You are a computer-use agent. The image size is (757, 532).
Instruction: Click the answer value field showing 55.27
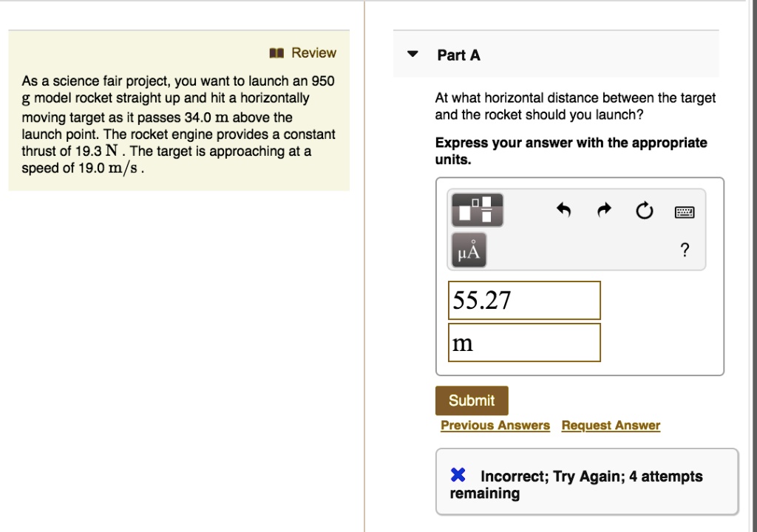click(x=524, y=300)
